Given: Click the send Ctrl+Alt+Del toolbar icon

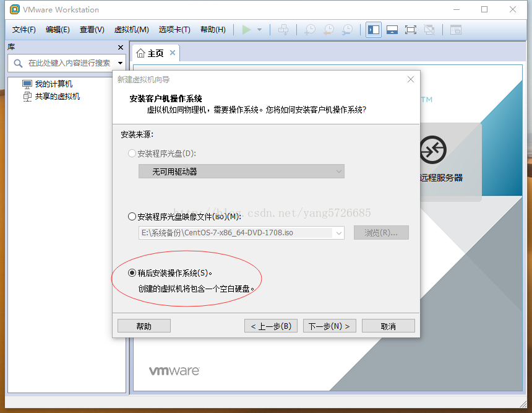Looking at the screenshot, I should coord(283,29).
